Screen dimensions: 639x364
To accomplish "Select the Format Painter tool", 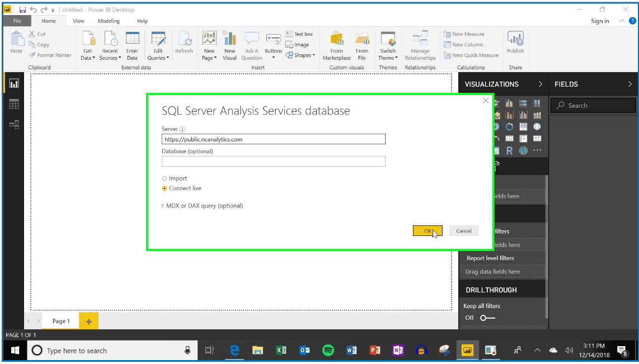I will point(50,55).
